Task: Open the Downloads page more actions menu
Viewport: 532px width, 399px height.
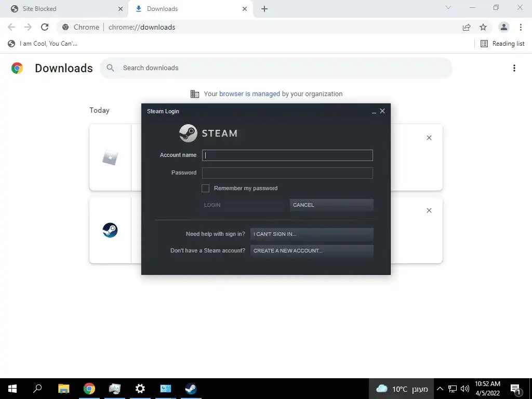Action: click(x=514, y=68)
